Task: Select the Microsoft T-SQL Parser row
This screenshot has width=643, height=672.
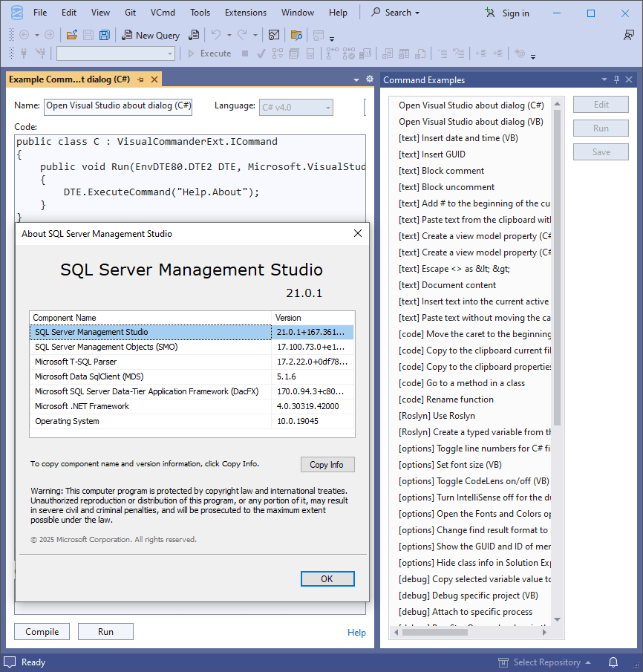Action: coord(148,362)
